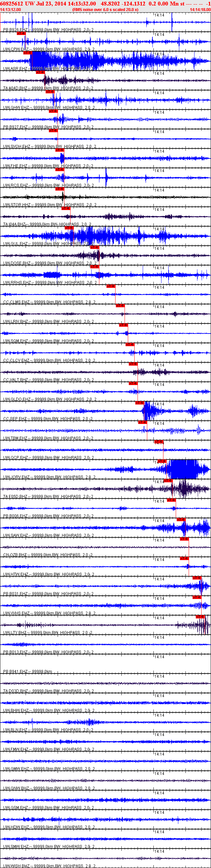Select the UW JORV EHZ station label
211x868 pixels.
[49, 477]
